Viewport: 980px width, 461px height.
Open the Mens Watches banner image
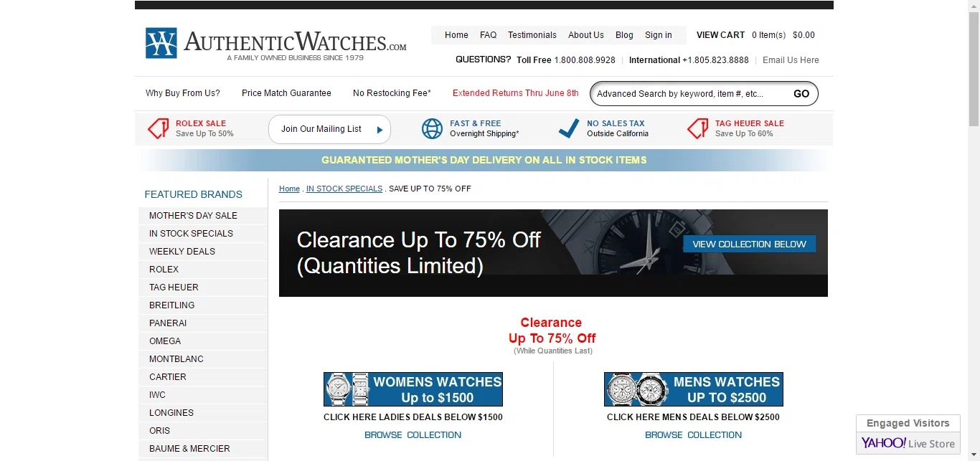tap(694, 389)
